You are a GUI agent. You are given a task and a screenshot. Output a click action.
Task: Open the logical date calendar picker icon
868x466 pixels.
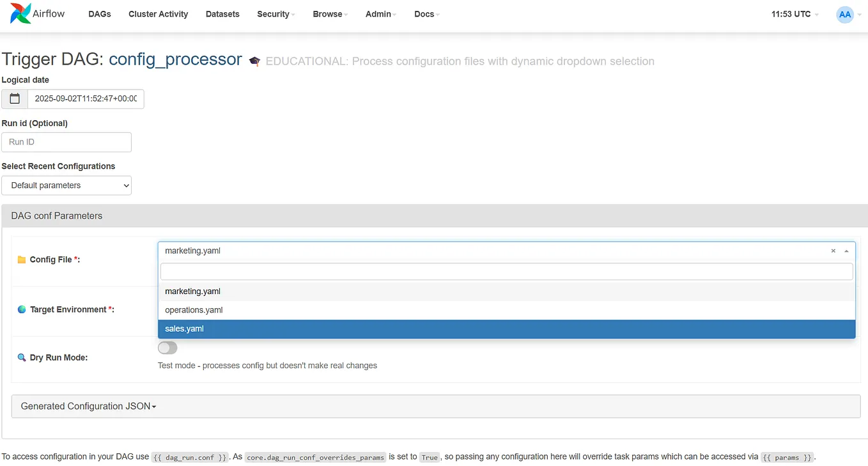coord(14,99)
